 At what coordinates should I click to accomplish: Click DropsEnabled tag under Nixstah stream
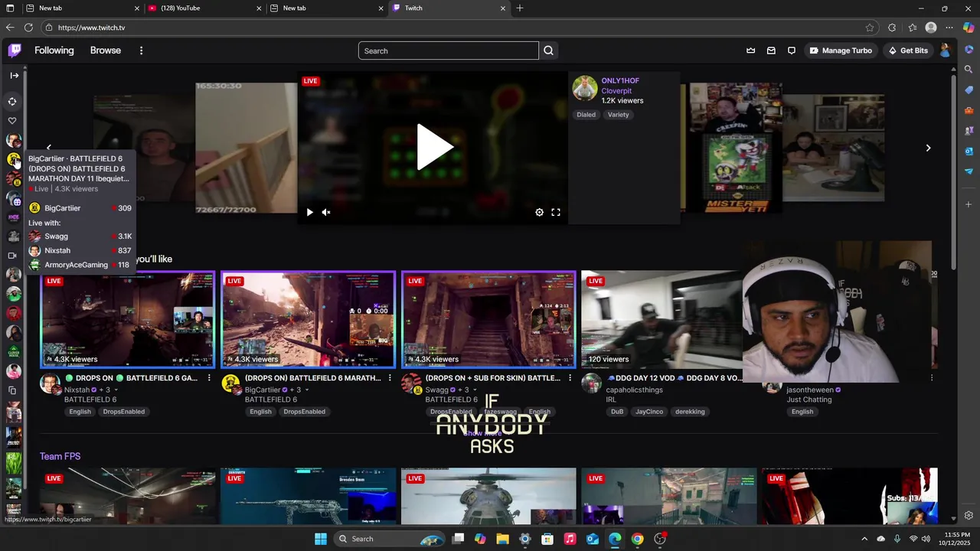click(x=124, y=412)
